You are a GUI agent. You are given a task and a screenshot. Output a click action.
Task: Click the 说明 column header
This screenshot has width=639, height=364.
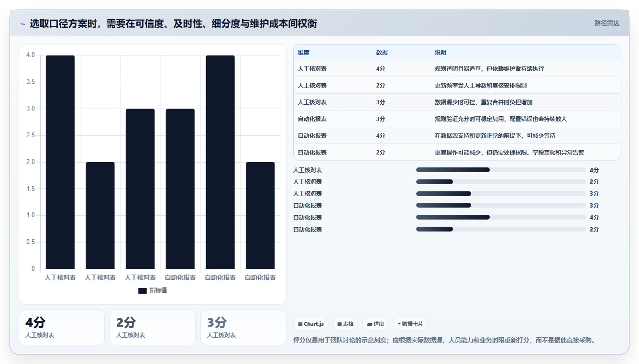441,53
